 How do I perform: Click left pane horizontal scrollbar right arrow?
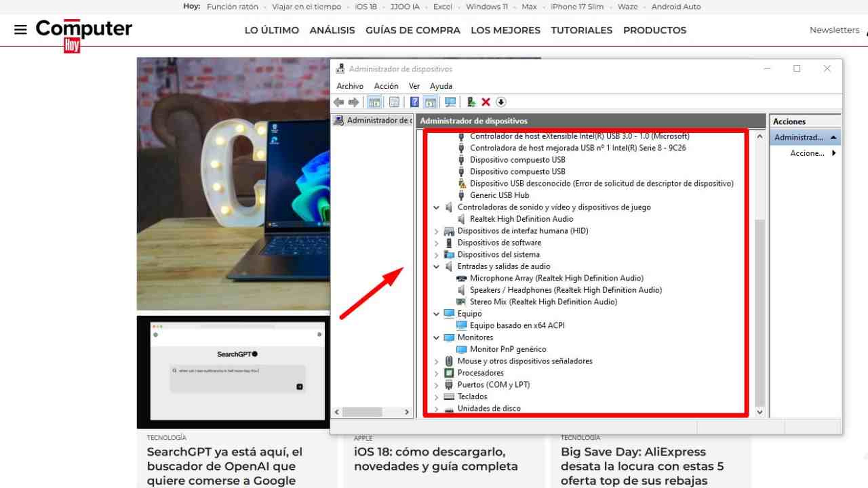[407, 412]
